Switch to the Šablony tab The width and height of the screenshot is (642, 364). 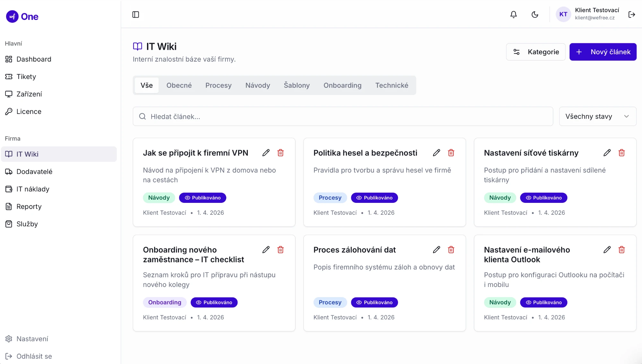[297, 85]
